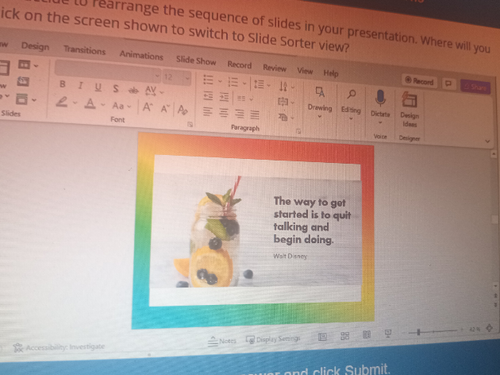This screenshot has width=500, height=375.
Task: Toggle Strikethrough formatting
Action: coord(133,90)
